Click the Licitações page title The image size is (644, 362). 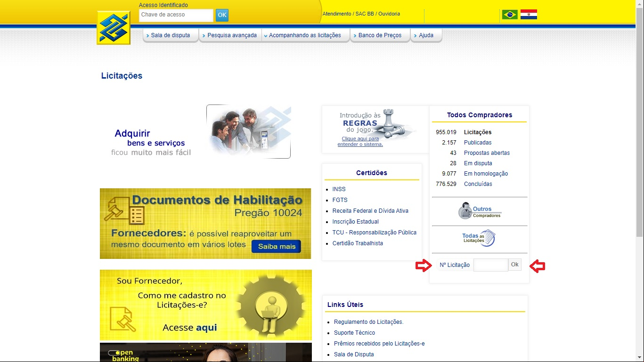point(122,76)
